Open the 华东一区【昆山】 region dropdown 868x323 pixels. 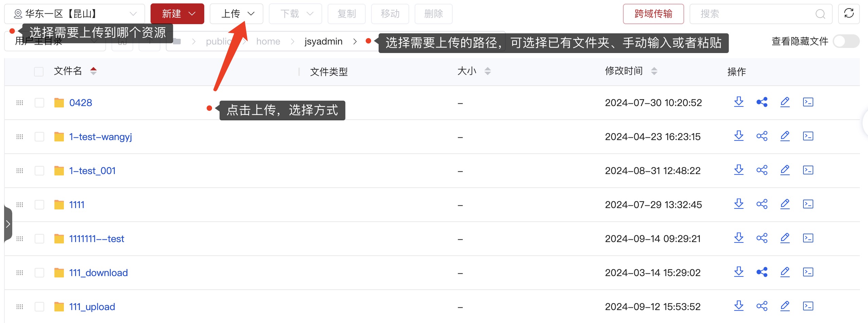[x=75, y=14]
